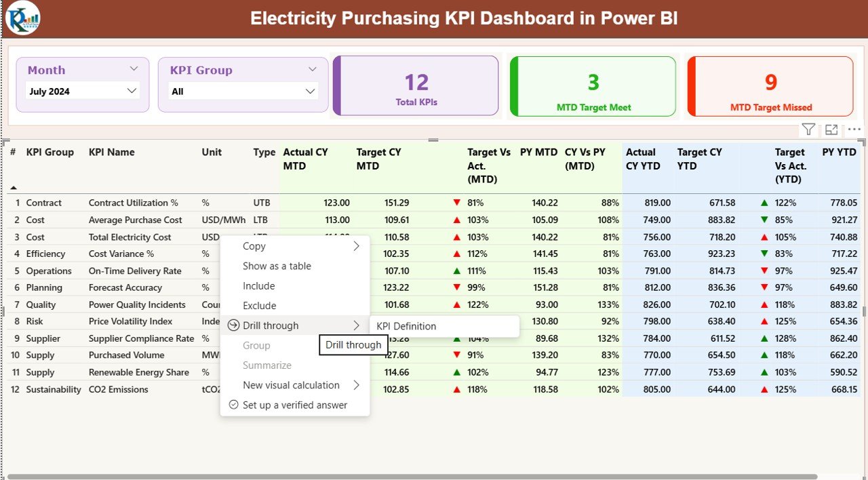Collapse the Month slicer header chevron
This screenshot has width=868, height=480.
click(x=134, y=69)
